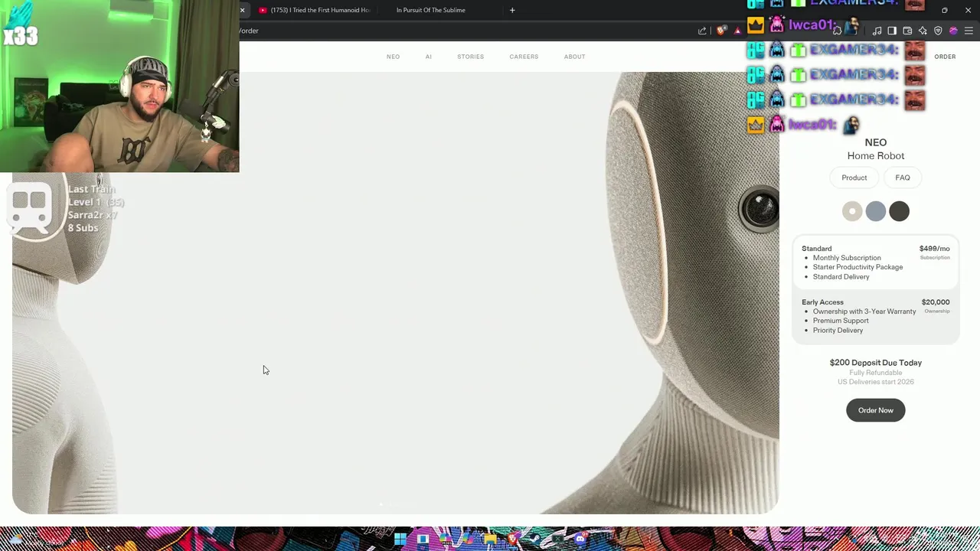Close the current browser tab

click(242, 10)
